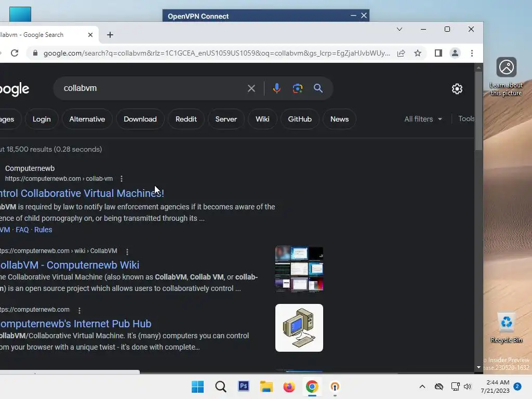Open more options for CollabVM wiki result
Screen dimensions: 532x399
pos(127,252)
